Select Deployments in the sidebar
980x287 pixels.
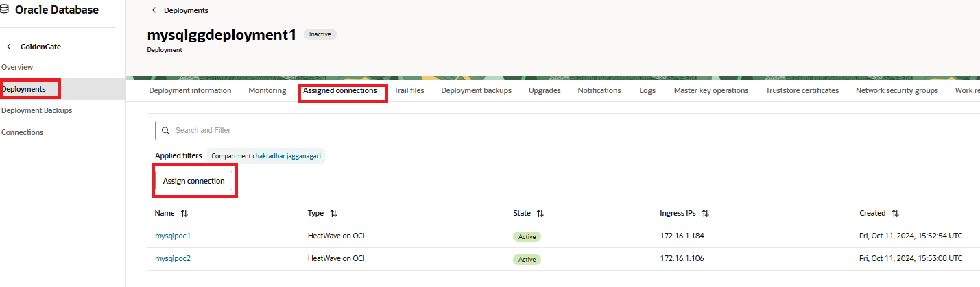[23, 89]
